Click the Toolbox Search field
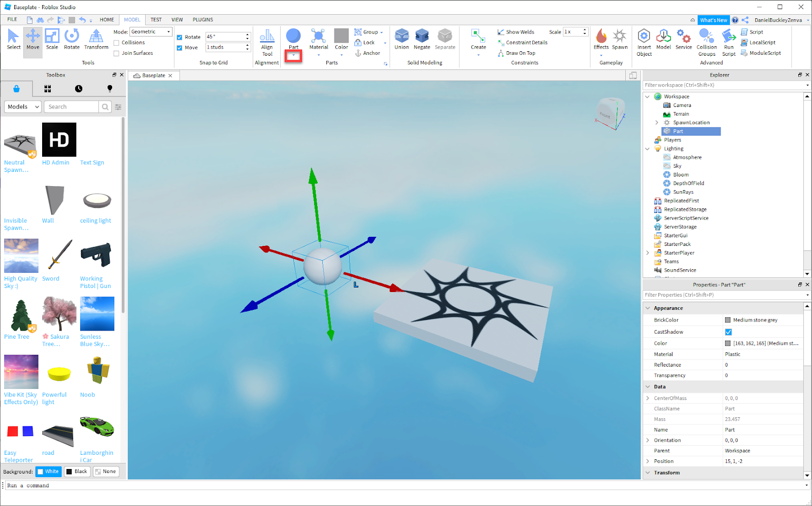Image resolution: width=812 pixels, height=506 pixels. (x=71, y=107)
